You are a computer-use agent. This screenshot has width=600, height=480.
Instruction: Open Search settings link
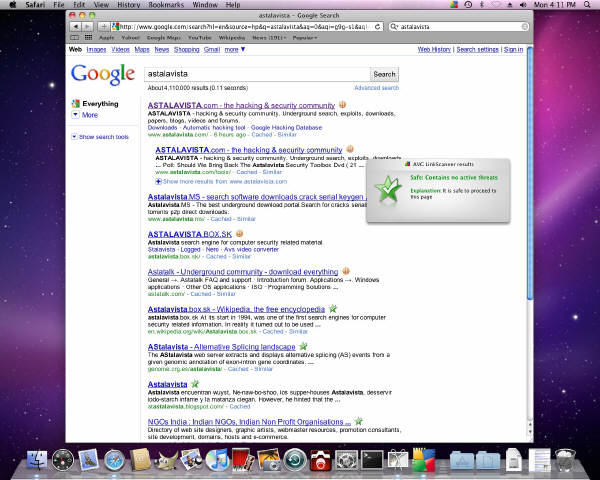478,49
